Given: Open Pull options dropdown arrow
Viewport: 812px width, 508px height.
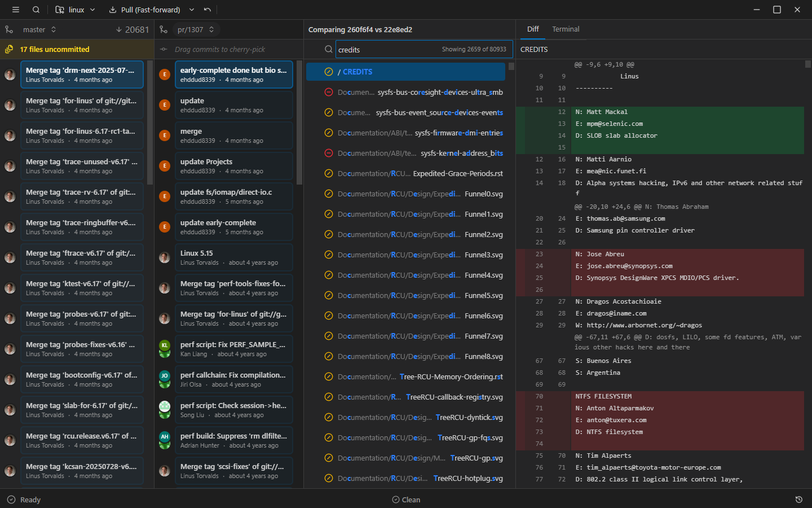Looking at the screenshot, I should click(x=192, y=10).
